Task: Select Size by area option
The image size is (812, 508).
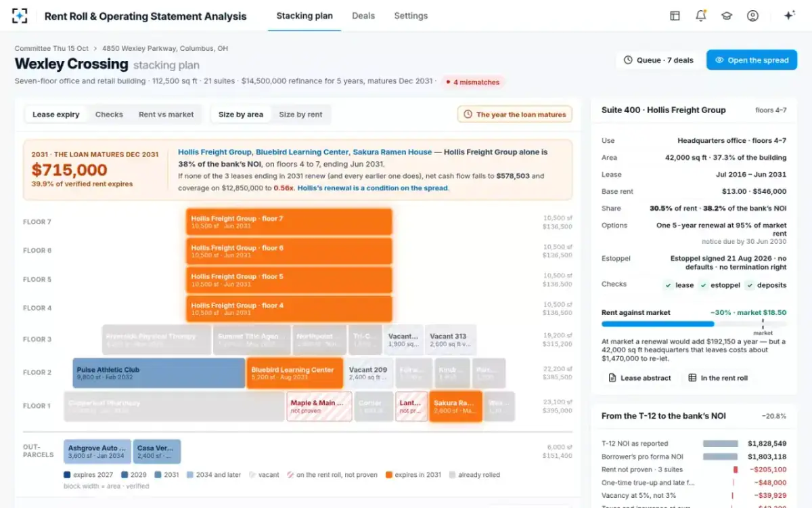Action: point(241,114)
